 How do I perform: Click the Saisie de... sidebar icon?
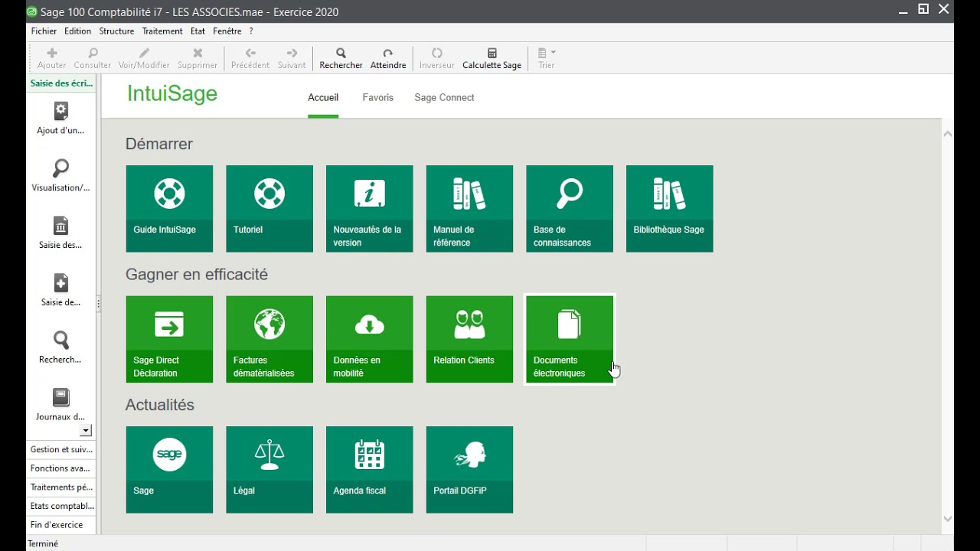tap(60, 291)
